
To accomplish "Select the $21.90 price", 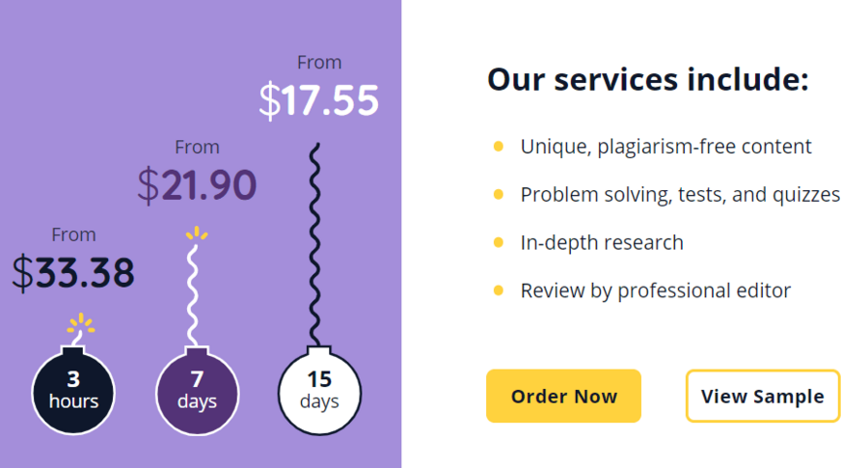I will [x=197, y=184].
